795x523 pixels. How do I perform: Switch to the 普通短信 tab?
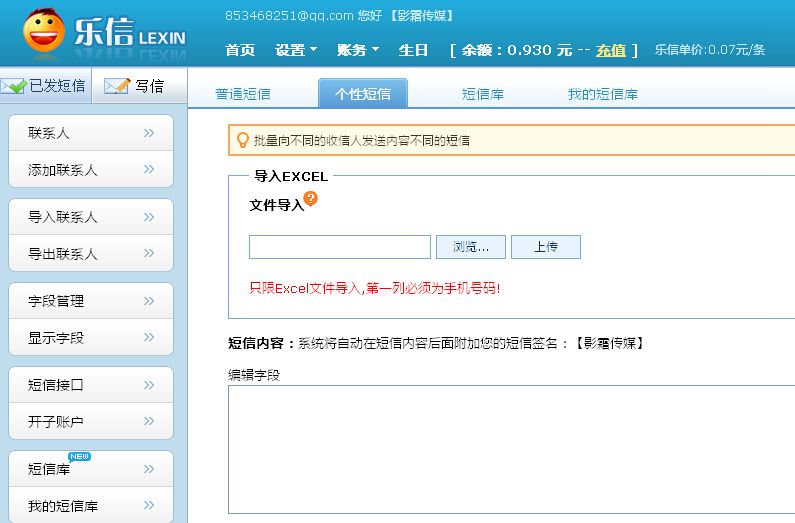tap(243, 94)
